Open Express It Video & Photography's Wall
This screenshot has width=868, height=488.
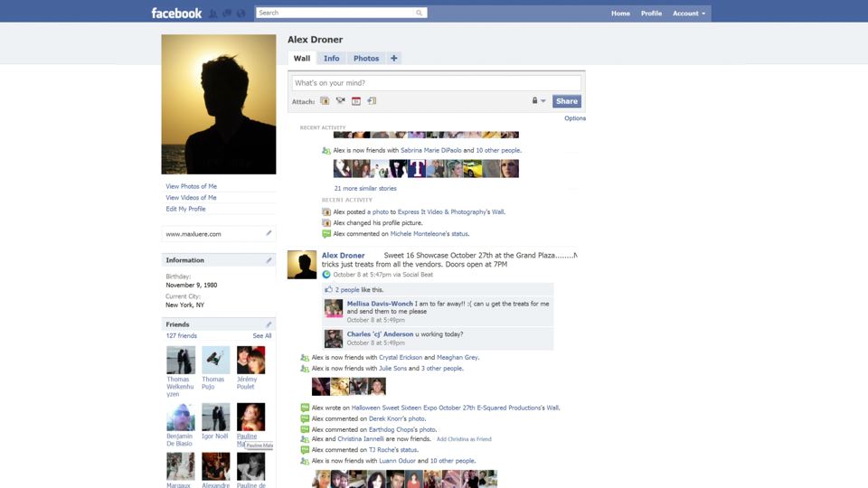450,211
